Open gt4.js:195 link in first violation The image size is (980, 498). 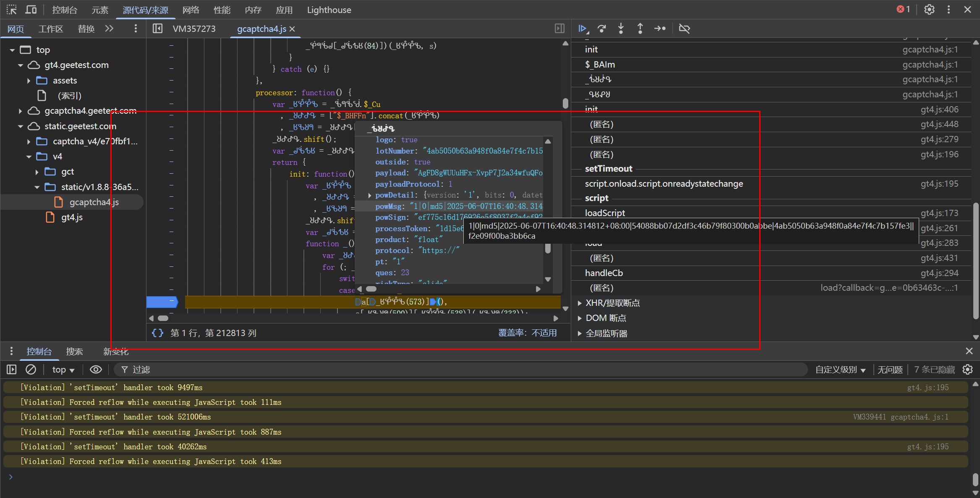pyautogui.click(x=928, y=388)
